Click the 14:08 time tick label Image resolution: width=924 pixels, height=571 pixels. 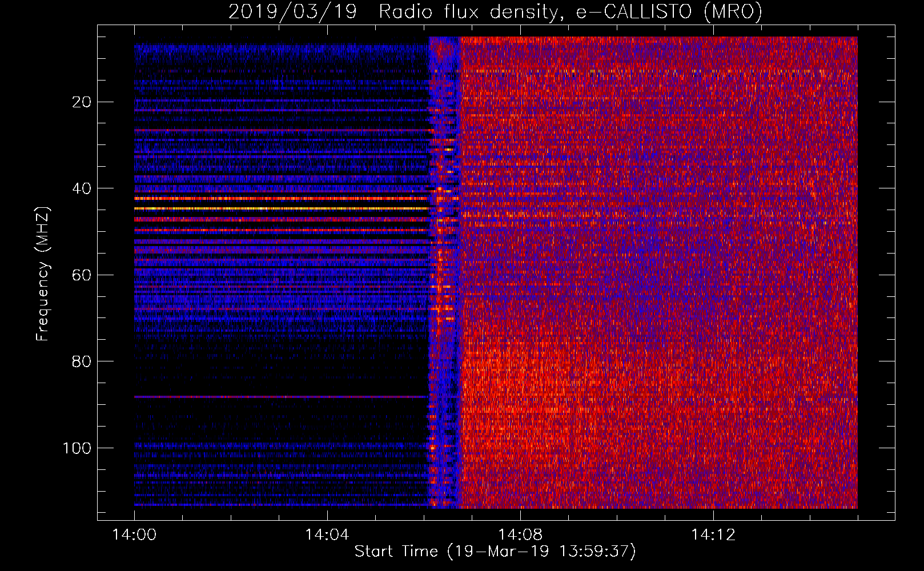pos(520,535)
